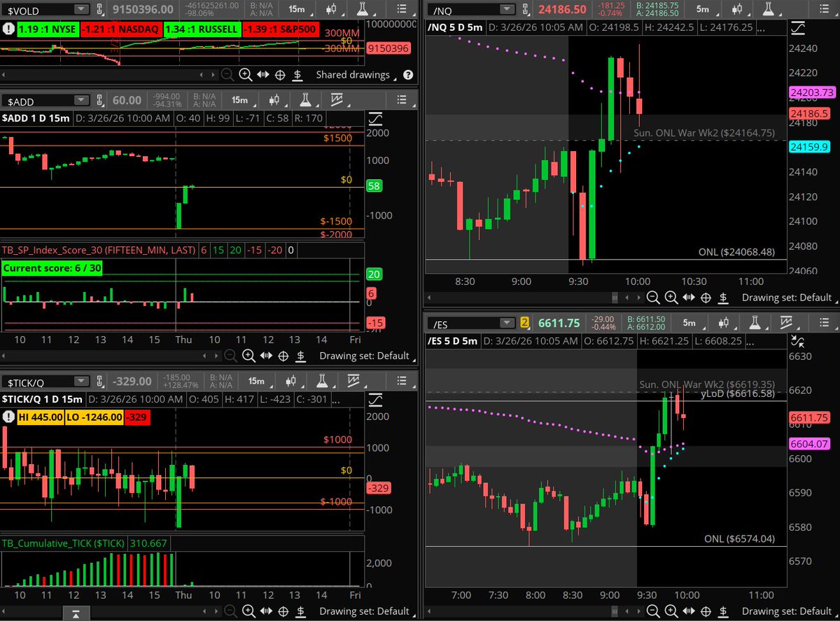Open studies flask icon in $TICK/Q panel
The width and height of the screenshot is (840, 621).
[x=323, y=381]
